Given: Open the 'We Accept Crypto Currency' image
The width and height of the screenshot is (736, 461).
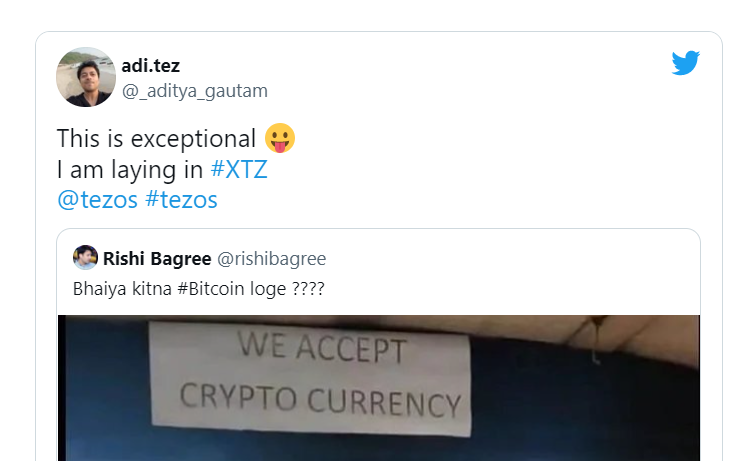Looking at the screenshot, I should point(379,388).
